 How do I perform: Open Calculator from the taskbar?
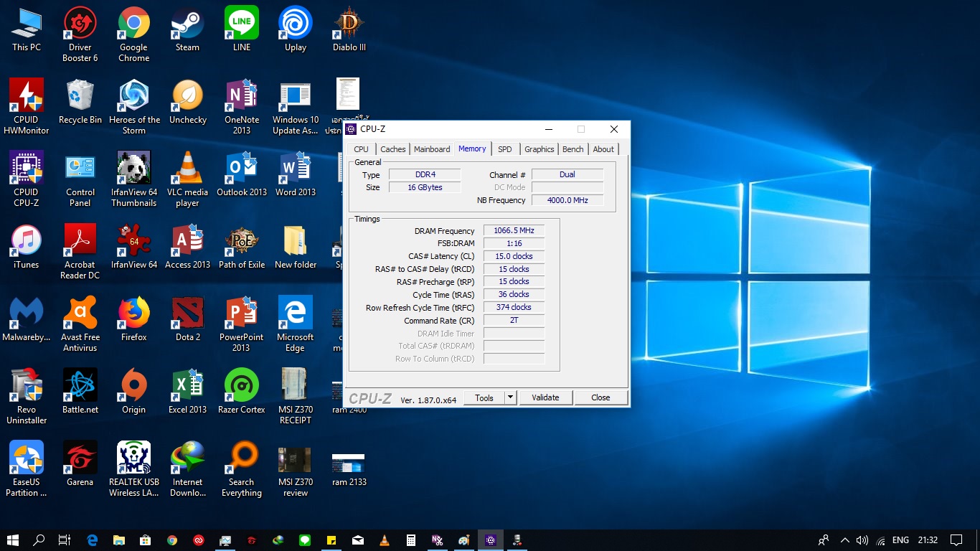pyautogui.click(x=411, y=540)
